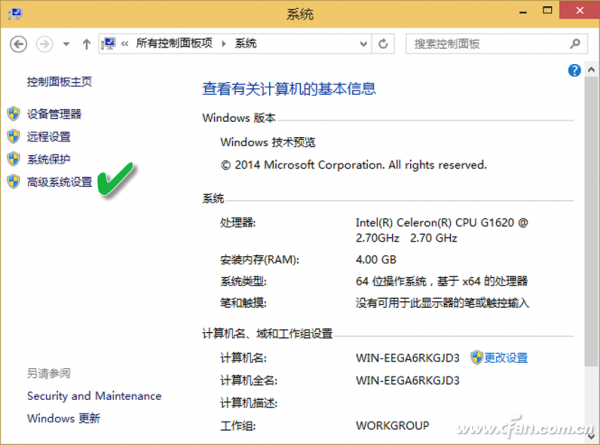Open Windows 更新 link
600x445 pixels.
[x=64, y=418]
